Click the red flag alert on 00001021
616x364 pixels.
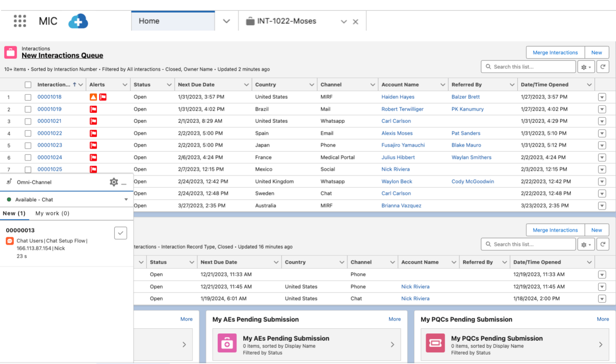click(93, 121)
